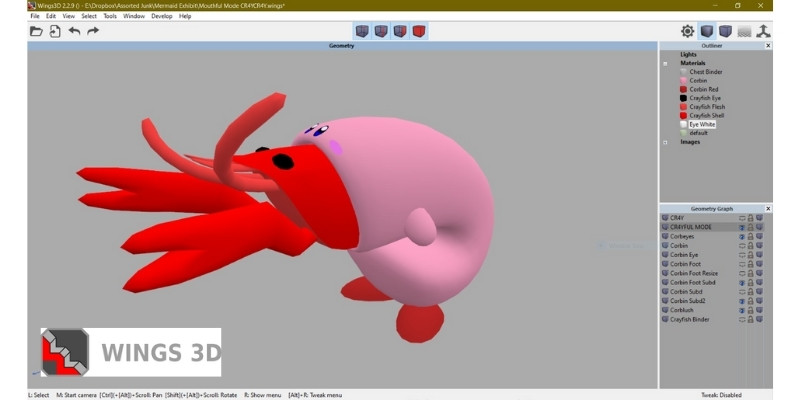Viewport: 800px width, 400px height.
Task: Switch to body selection mode red cube
Action: [x=418, y=32]
